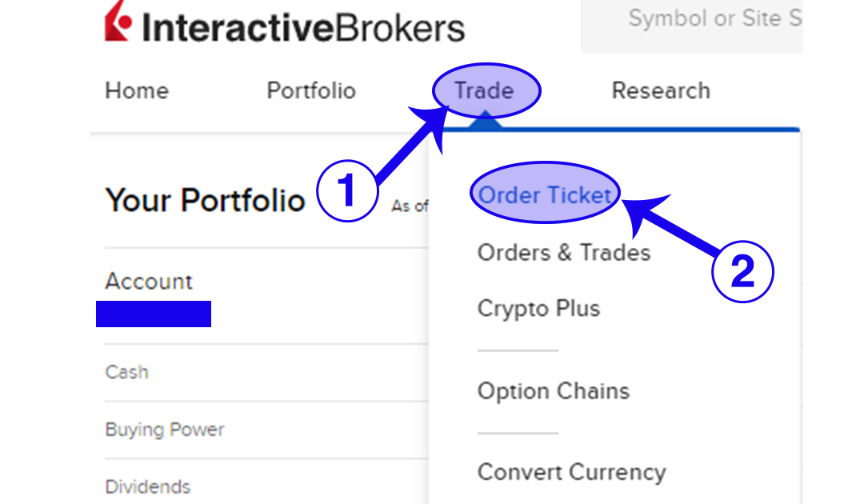Click the Your Portfolio heading
Image resolution: width=864 pixels, height=504 pixels.
point(205,200)
